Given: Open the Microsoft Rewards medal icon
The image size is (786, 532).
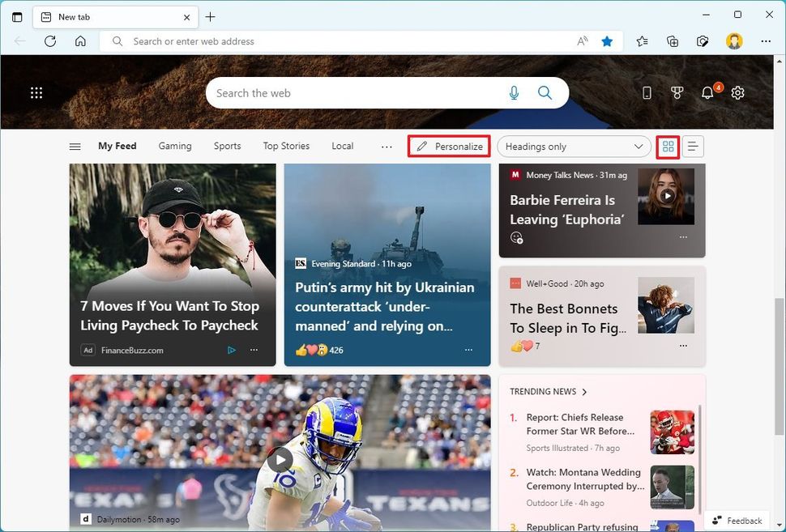Looking at the screenshot, I should click(677, 92).
